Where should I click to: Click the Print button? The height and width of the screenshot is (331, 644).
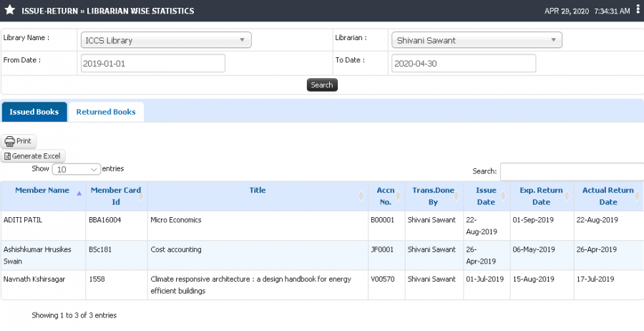click(x=19, y=141)
